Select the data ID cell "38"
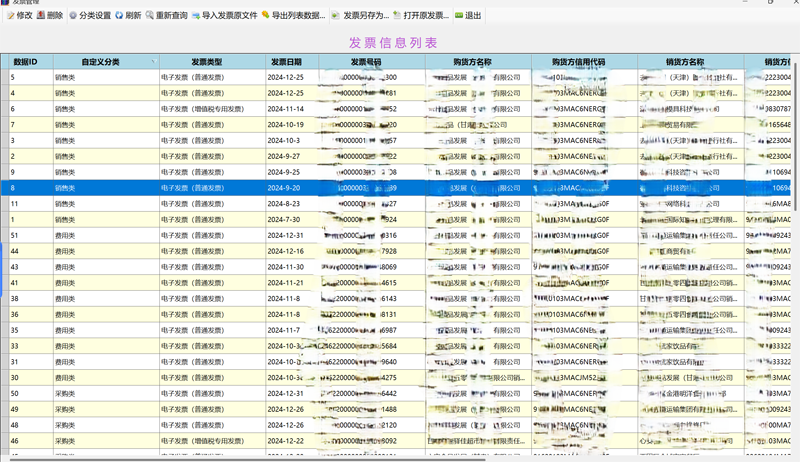 31,299
